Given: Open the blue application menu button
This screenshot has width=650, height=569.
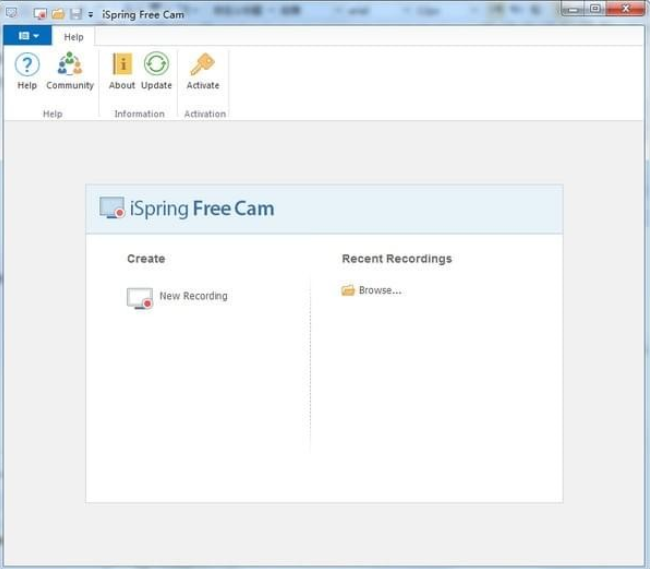Looking at the screenshot, I should tap(28, 36).
